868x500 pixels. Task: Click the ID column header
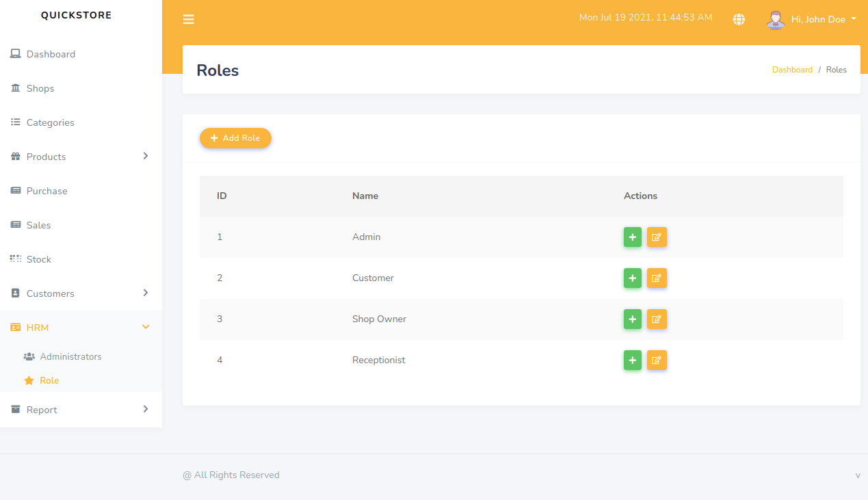(x=222, y=196)
